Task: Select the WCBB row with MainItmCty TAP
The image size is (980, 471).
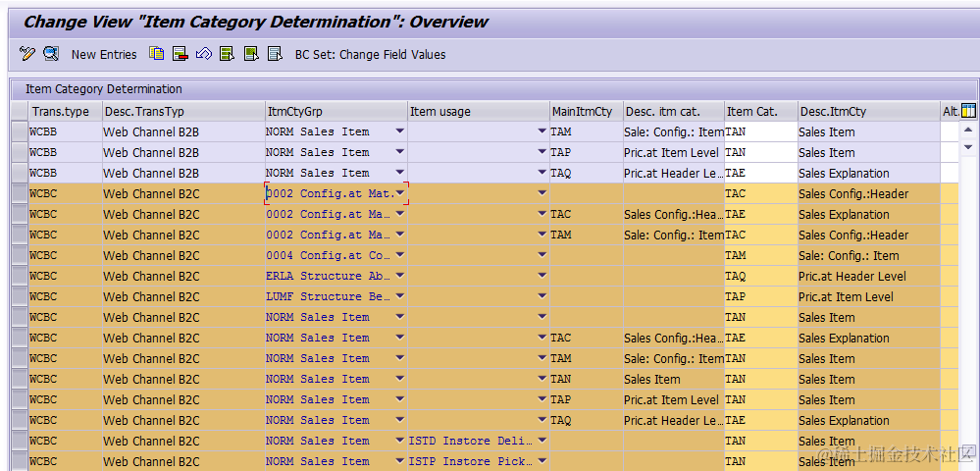Action: tap(20, 152)
